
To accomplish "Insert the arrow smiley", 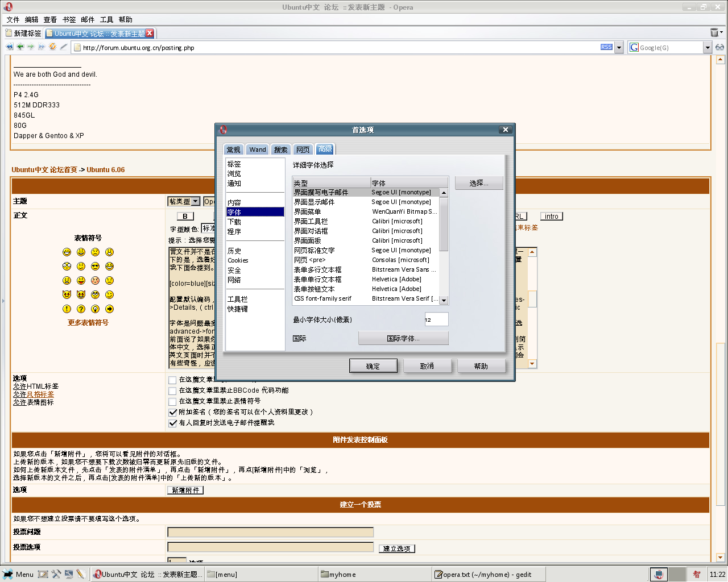I will point(110,309).
